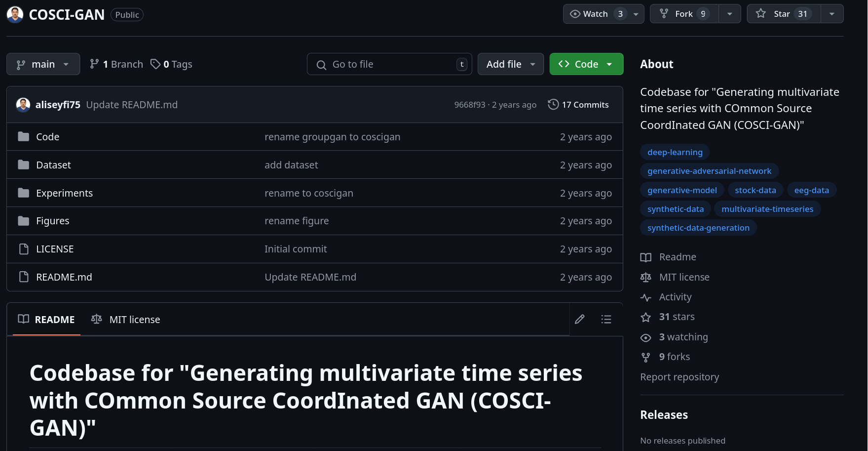Click the branch icon next to 1 Branch
The image size is (868, 451).
94,64
